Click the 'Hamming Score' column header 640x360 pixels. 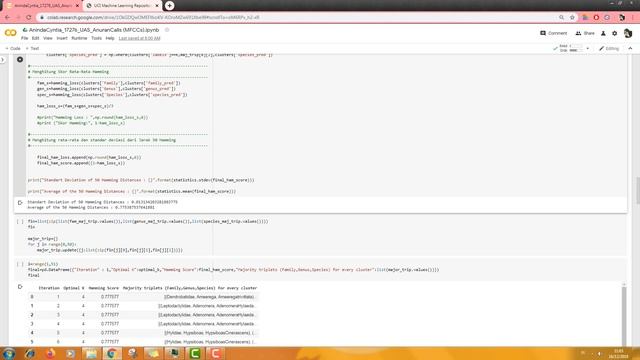point(104,288)
